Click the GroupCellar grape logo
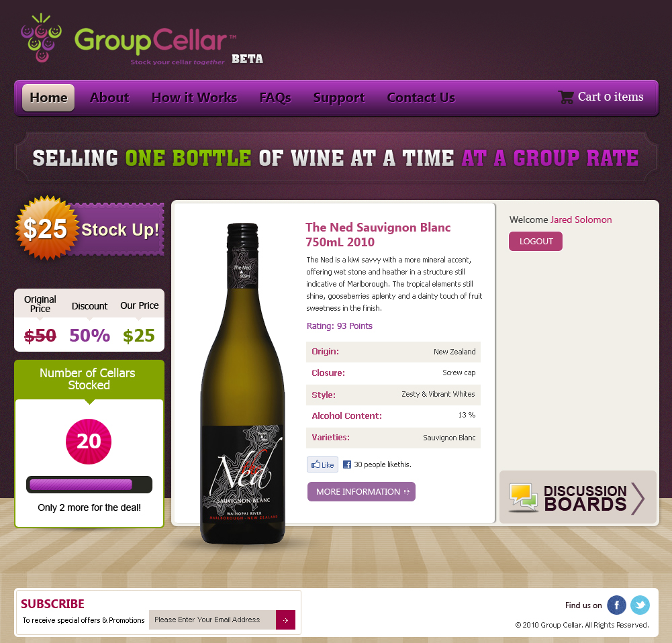This screenshot has height=643, width=672. point(41,38)
